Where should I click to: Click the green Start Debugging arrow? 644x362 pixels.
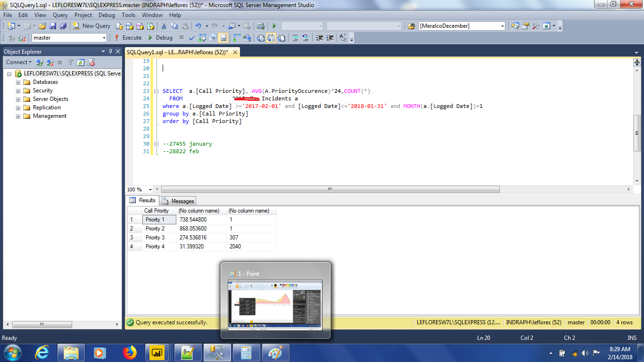point(274,26)
